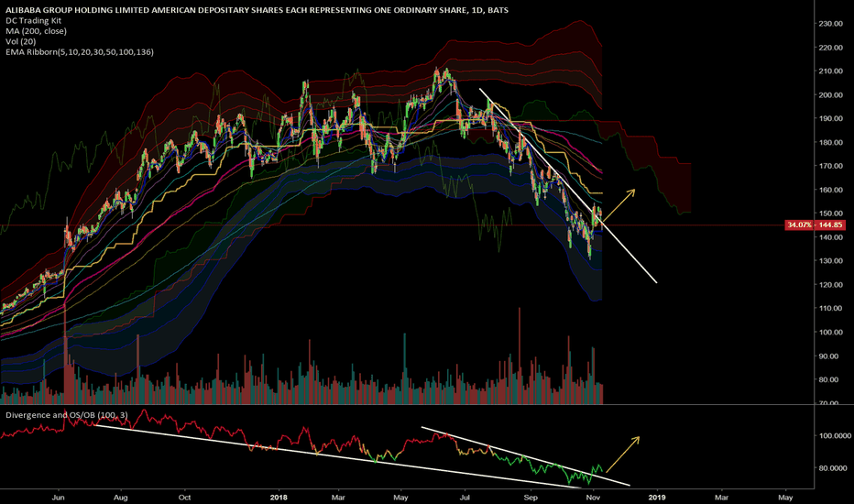The height and width of the screenshot is (504, 854).
Task: Click 230.00 on the price axis
Action: (x=830, y=24)
